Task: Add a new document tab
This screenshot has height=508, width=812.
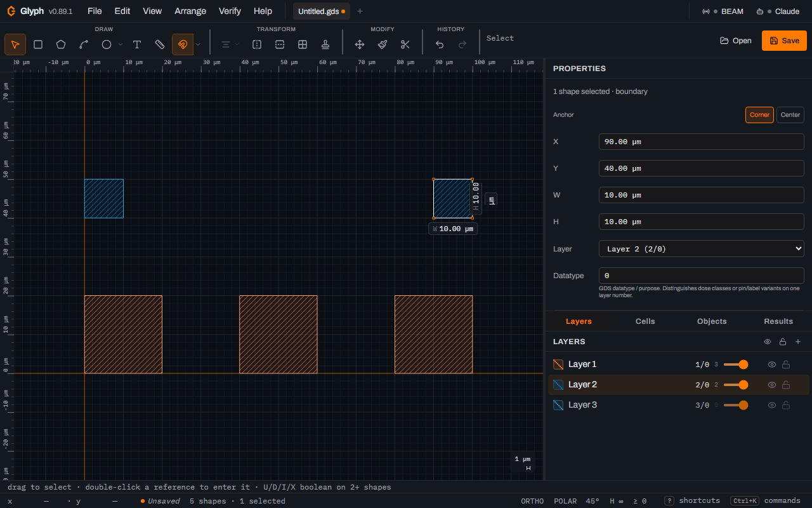Action: [x=360, y=11]
